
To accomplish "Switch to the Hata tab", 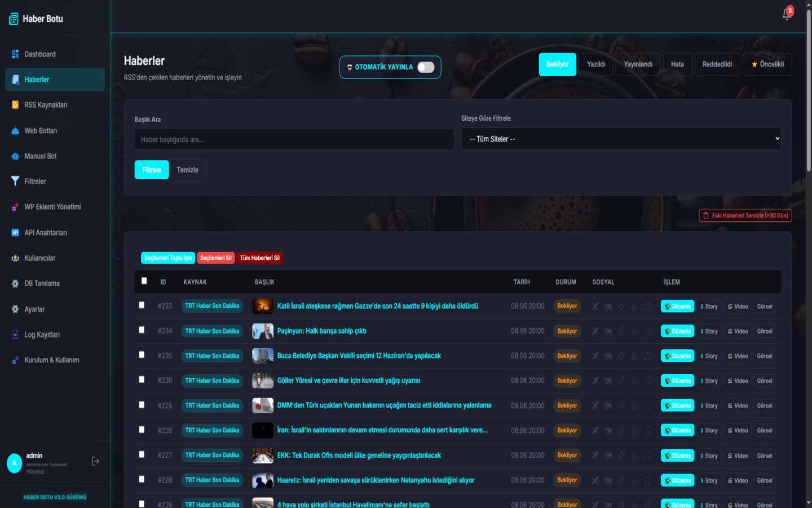I will [677, 64].
